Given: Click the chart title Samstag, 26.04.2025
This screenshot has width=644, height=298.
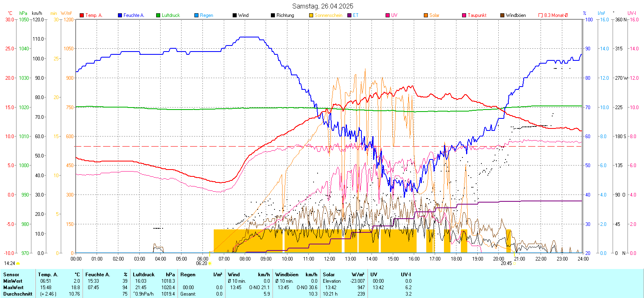Looking at the screenshot, I should pyautogui.click(x=322, y=6).
